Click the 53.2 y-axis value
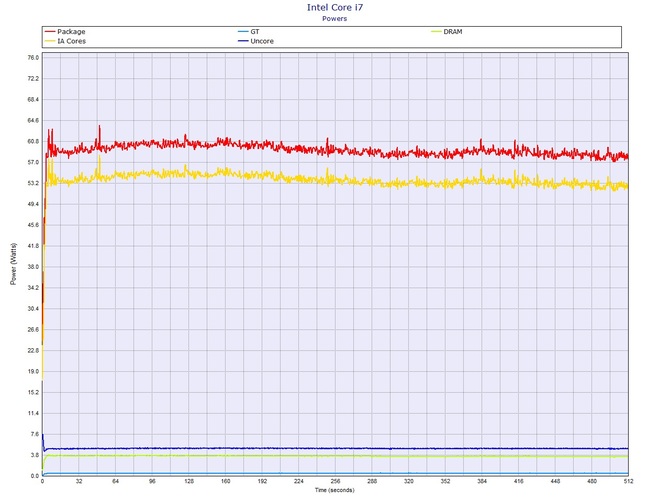670x502 pixels. [x=33, y=183]
